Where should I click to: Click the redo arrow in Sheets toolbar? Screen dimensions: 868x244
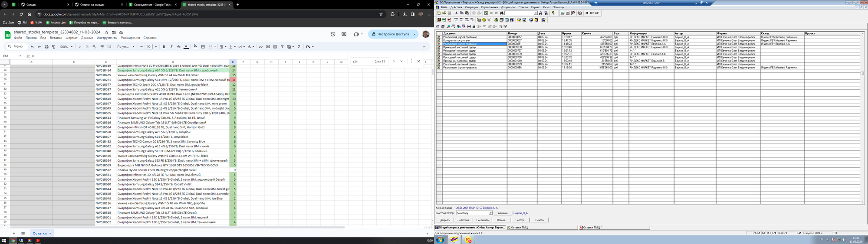click(39, 47)
